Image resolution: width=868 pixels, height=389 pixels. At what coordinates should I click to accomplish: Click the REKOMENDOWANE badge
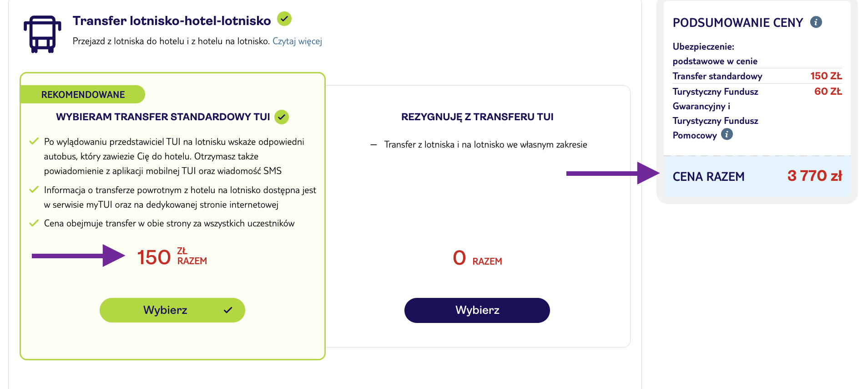coord(83,94)
